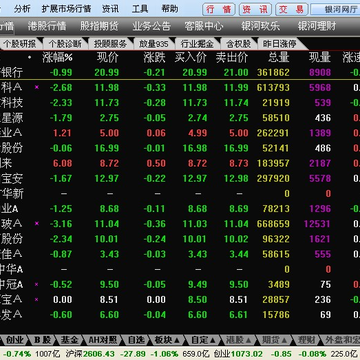Sort by 涨跌 column header
Image resolution: width=360 pixels, height=360 pixels.
pyautogui.click(x=155, y=58)
